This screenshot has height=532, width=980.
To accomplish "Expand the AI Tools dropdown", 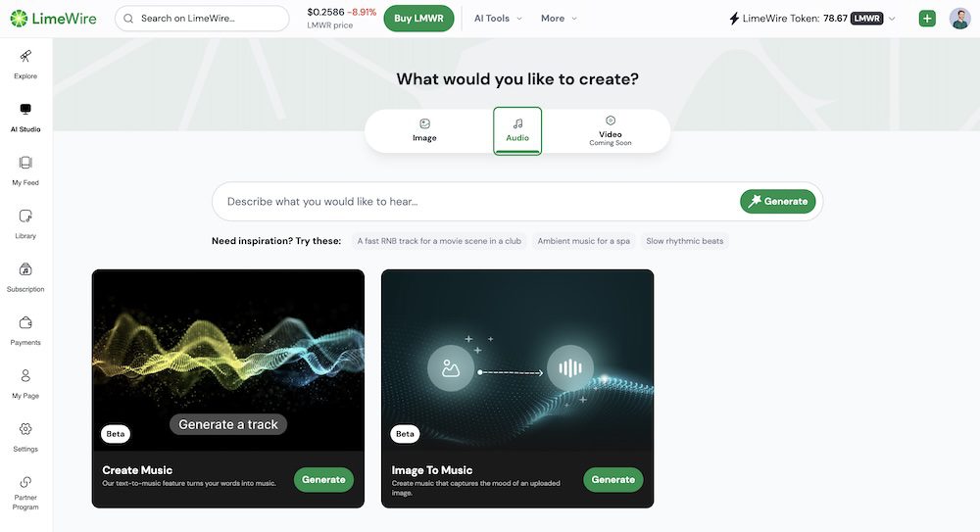I will pyautogui.click(x=498, y=19).
